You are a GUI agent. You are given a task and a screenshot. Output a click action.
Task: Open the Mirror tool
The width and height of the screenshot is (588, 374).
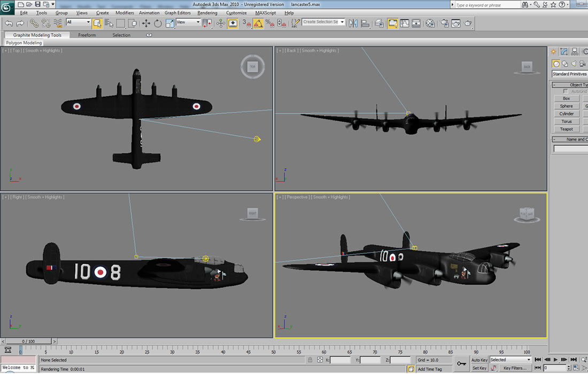[x=352, y=23]
